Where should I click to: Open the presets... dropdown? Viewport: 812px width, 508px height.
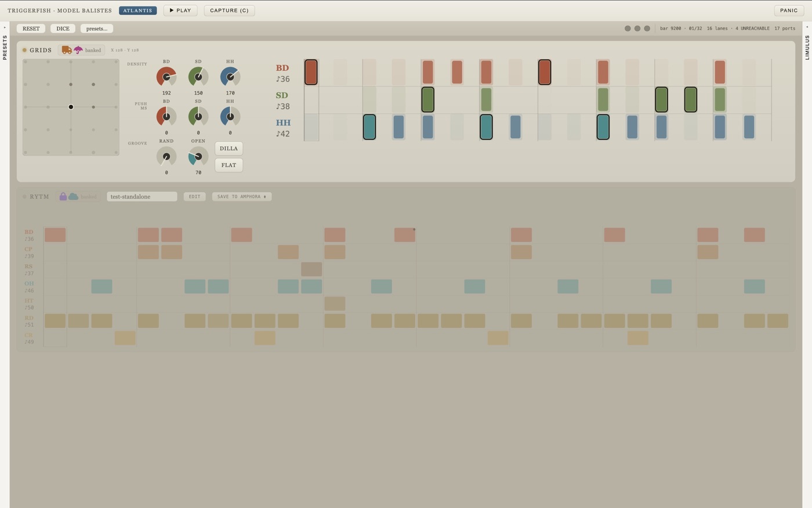point(97,28)
